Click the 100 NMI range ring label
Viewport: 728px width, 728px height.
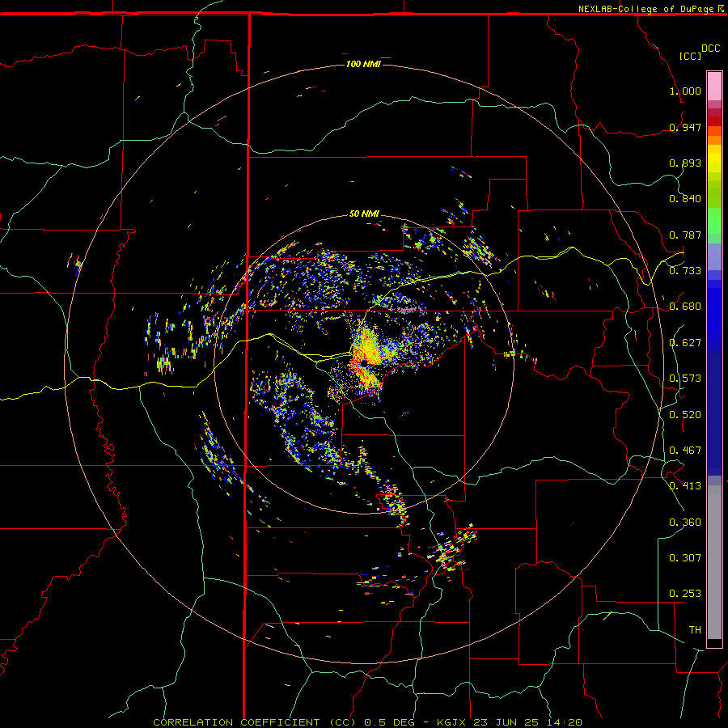(x=363, y=64)
